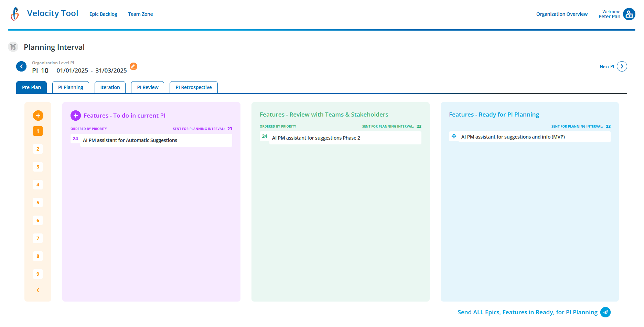Click Features - Review with Teams & Stakeholders heading
This screenshot has width=644, height=327.
324,115
